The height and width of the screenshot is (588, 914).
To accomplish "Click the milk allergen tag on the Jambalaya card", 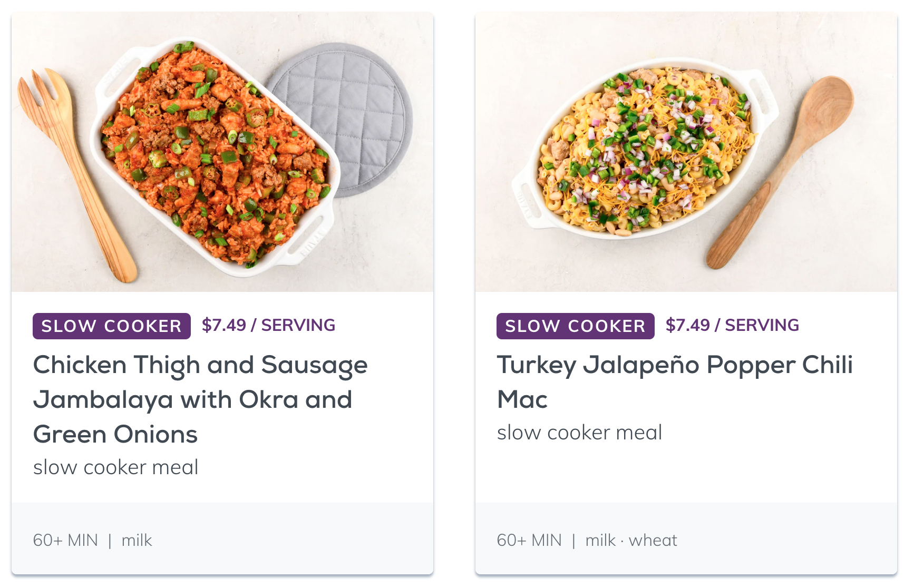I will tap(137, 540).
